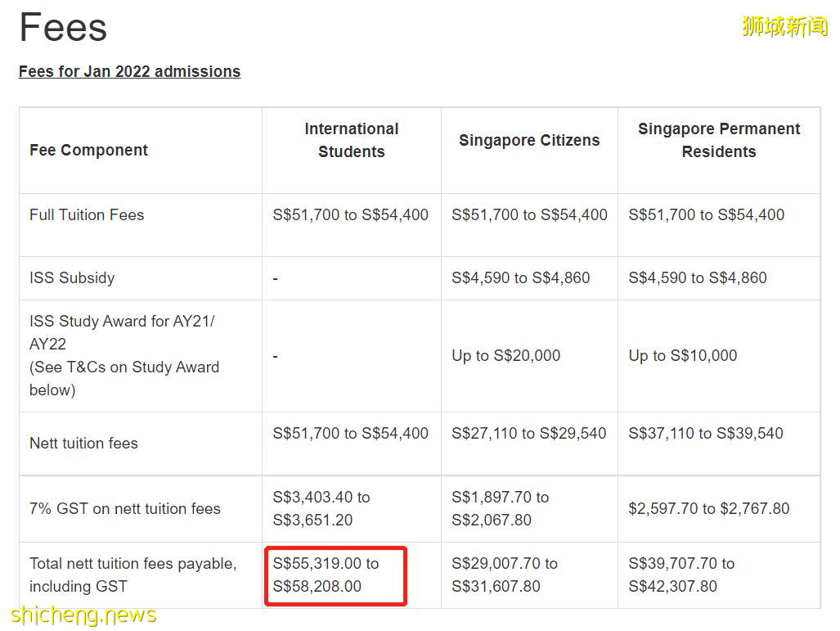Click the 'Full Tuition Fees' row label
Image resolution: width=840 pixels, height=631 pixels.
[x=87, y=215]
